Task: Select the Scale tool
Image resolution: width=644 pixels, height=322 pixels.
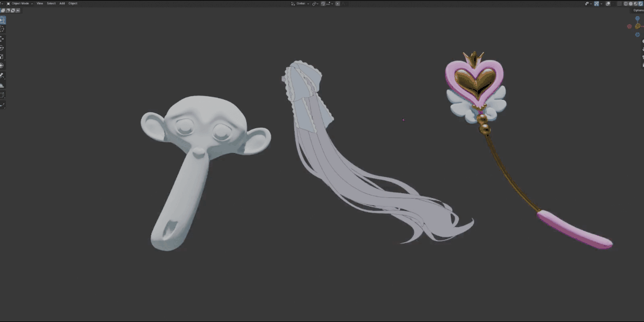Action: pyautogui.click(x=2, y=56)
